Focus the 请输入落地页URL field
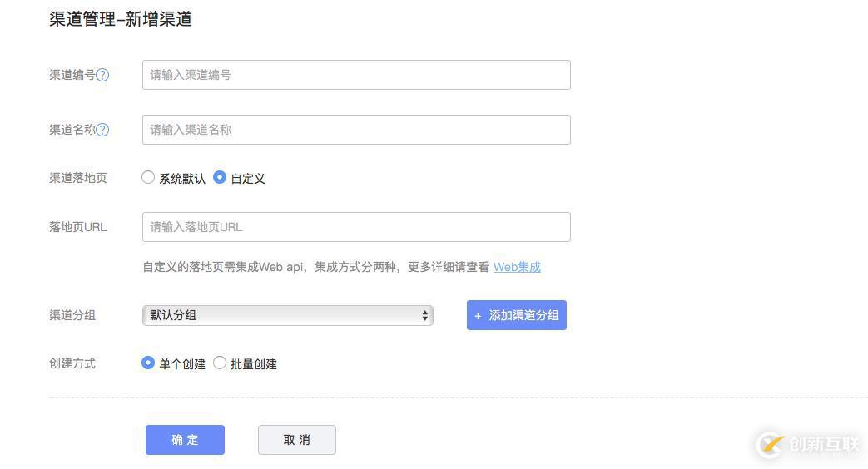The image size is (868, 469). click(356, 227)
